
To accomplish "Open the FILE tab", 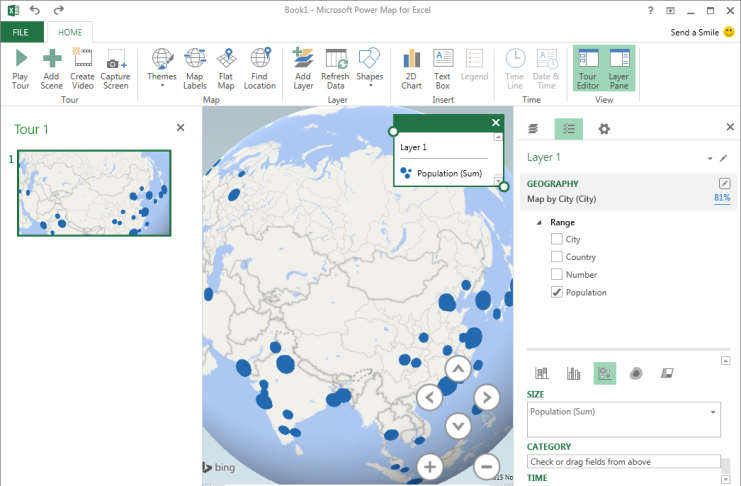I will point(21,32).
